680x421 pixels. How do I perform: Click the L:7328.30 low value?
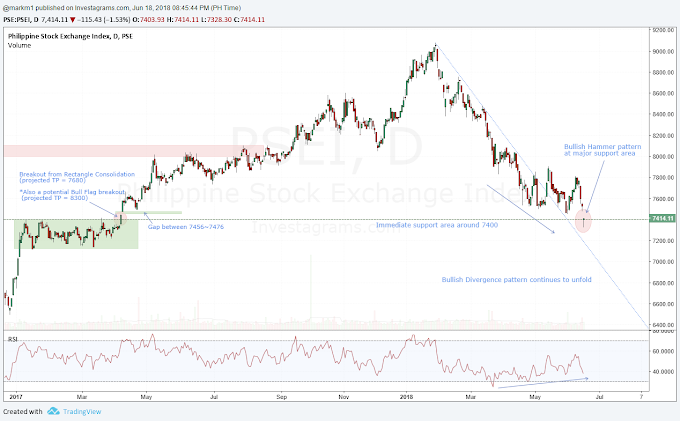[x=216, y=20]
